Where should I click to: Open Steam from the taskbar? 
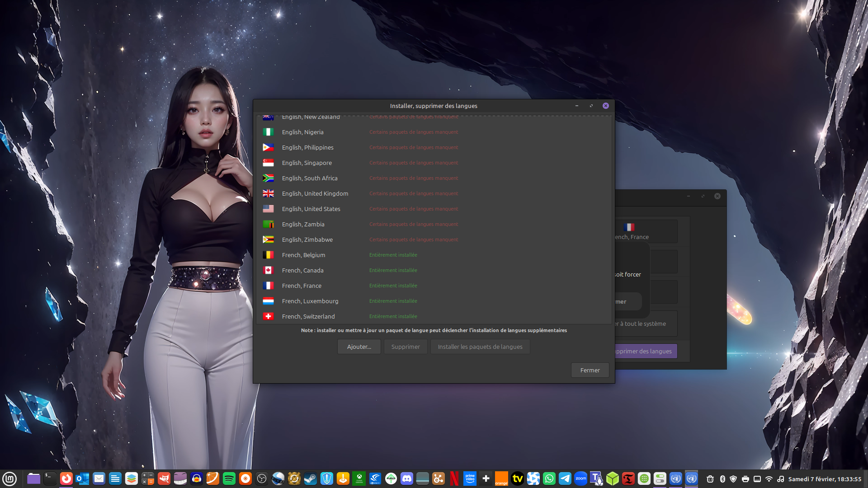coord(310,479)
